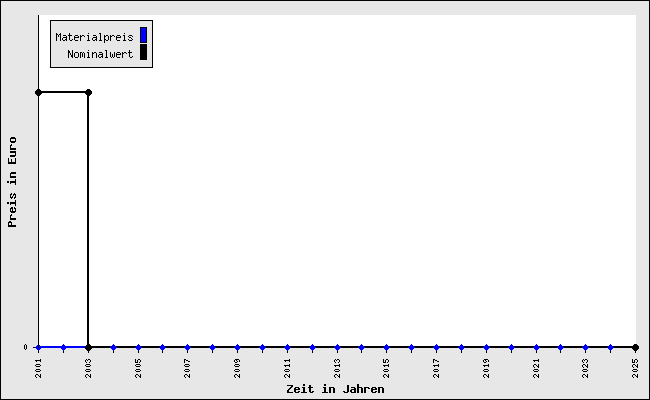Click the blue Materialpreis legend swatch
This screenshot has height=400, width=650.
click(144, 36)
